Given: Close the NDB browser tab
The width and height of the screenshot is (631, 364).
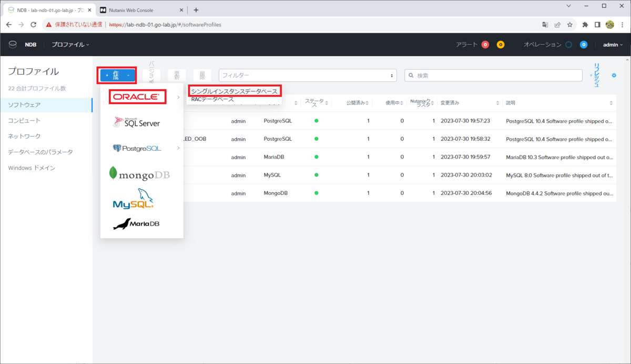Looking at the screenshot, I should pos(89,10).
